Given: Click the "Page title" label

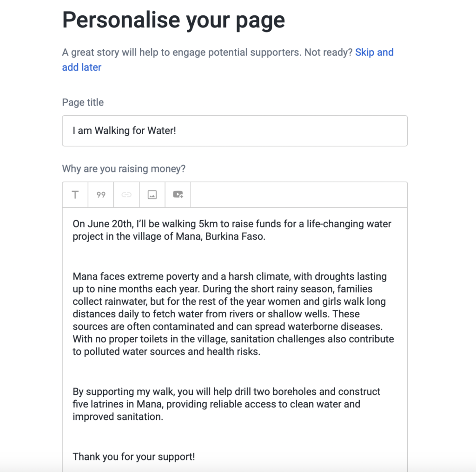Looking at the screenshot, I should (83, 103).
